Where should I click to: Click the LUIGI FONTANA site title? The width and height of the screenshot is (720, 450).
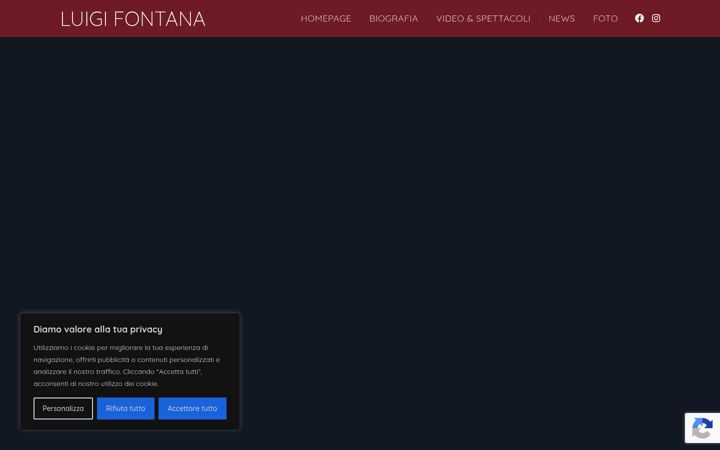point(133,19)
